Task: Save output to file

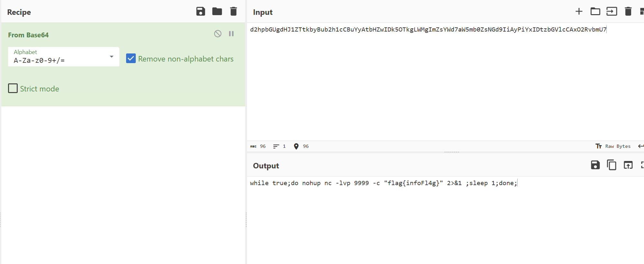Action: click(x=595, y=165)
